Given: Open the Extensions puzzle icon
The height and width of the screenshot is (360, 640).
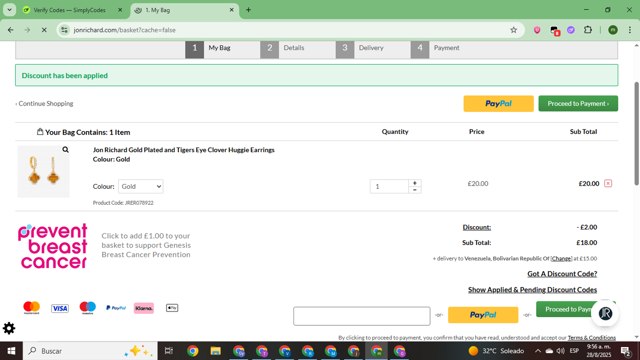Looking at the screenshot, I should [588, 30].
